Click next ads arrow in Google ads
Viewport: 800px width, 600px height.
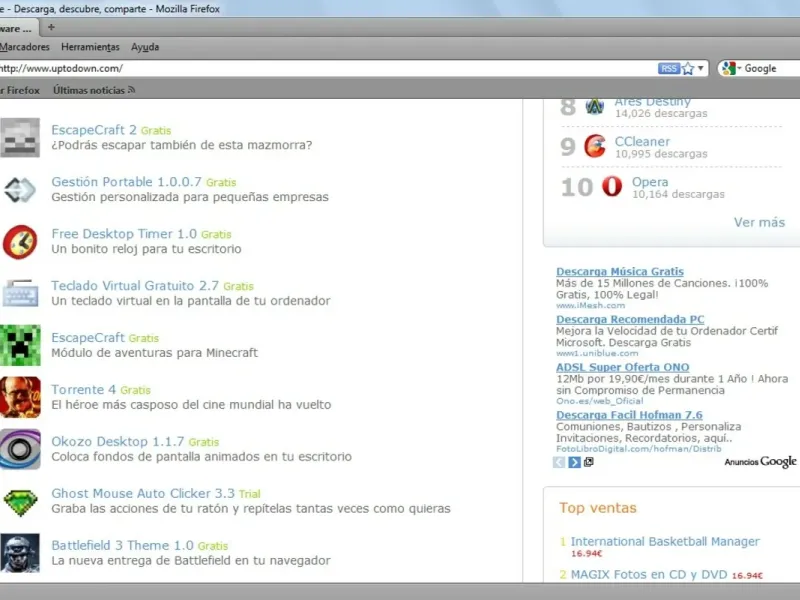pyautogui.click(x=574, y=462)
